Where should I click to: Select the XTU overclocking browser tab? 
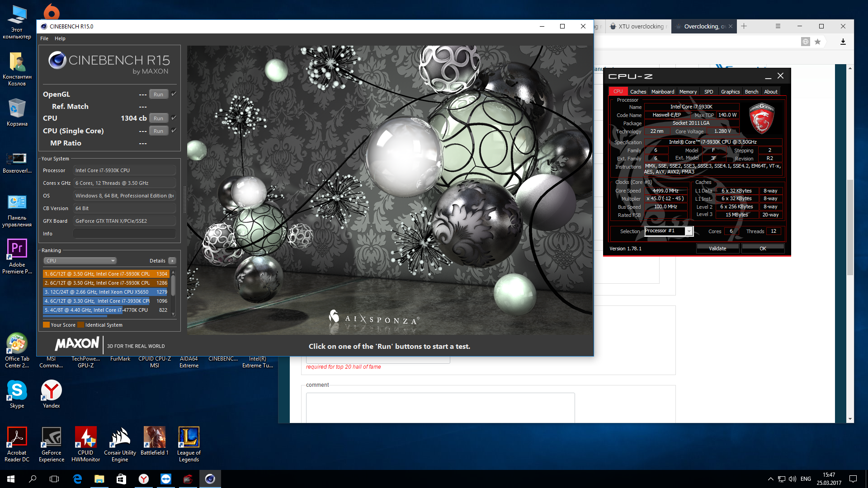638,26
